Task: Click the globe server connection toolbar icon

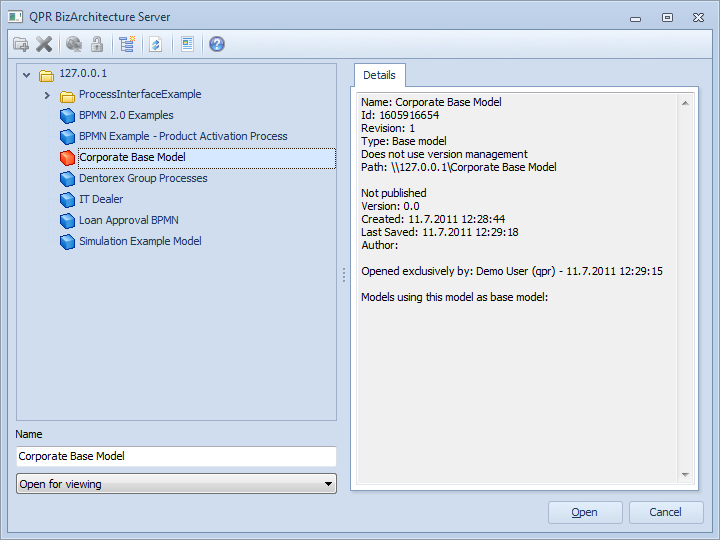Action: (x=74, y=44)
